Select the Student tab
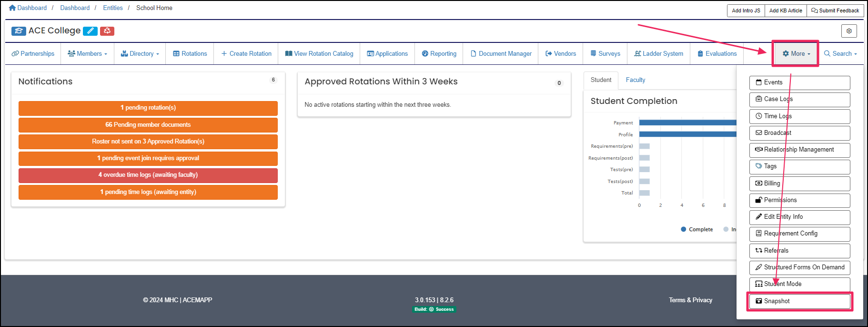This screenshot has width=868, height=327. [x=601, y=80]
